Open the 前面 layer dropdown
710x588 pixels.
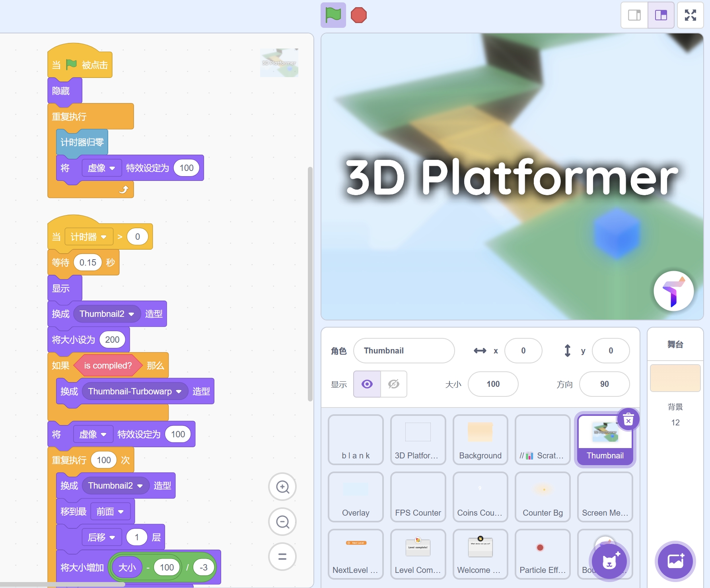pos(121,512)
